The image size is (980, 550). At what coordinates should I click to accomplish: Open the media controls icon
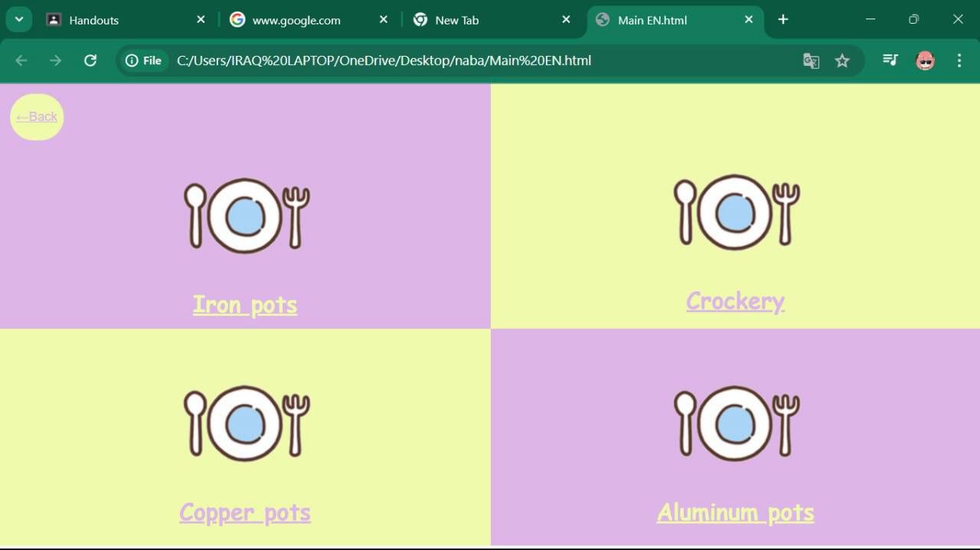890,60
